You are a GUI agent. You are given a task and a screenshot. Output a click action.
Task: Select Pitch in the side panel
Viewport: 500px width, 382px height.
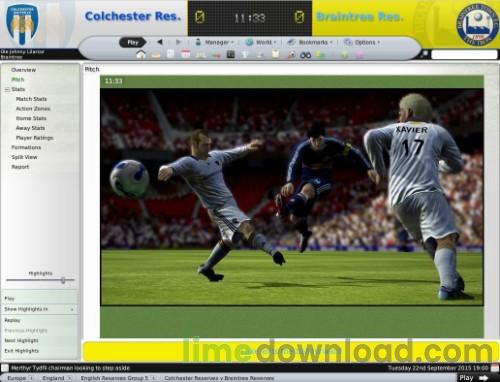click(18, 79)
